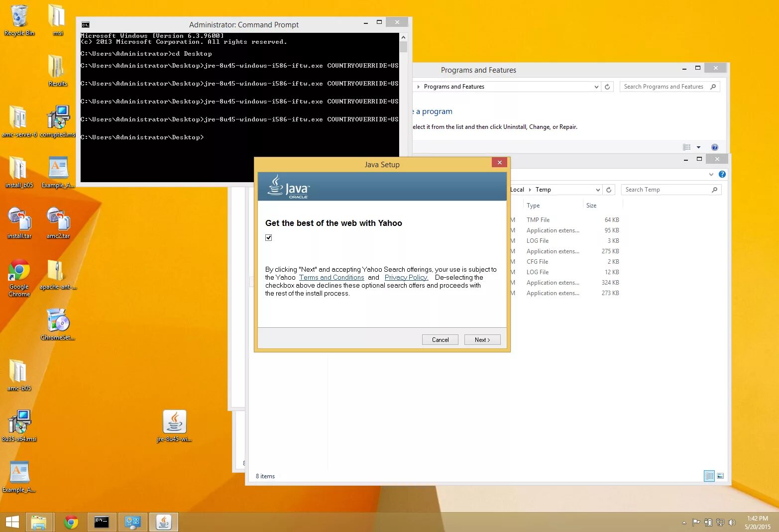
Task: Click the network icon in system tray
Action: point(720,523)
